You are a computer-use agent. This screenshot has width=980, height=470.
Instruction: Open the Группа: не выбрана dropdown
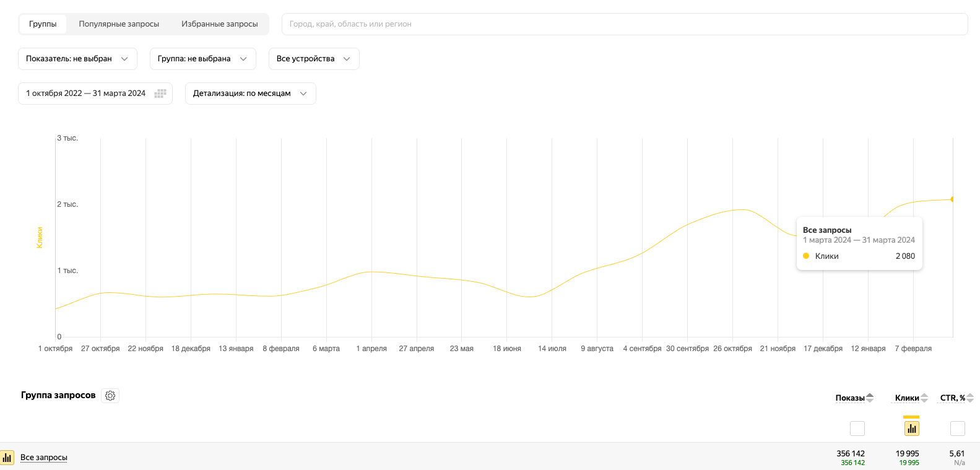pyautogui.click(x=202, y=59)
